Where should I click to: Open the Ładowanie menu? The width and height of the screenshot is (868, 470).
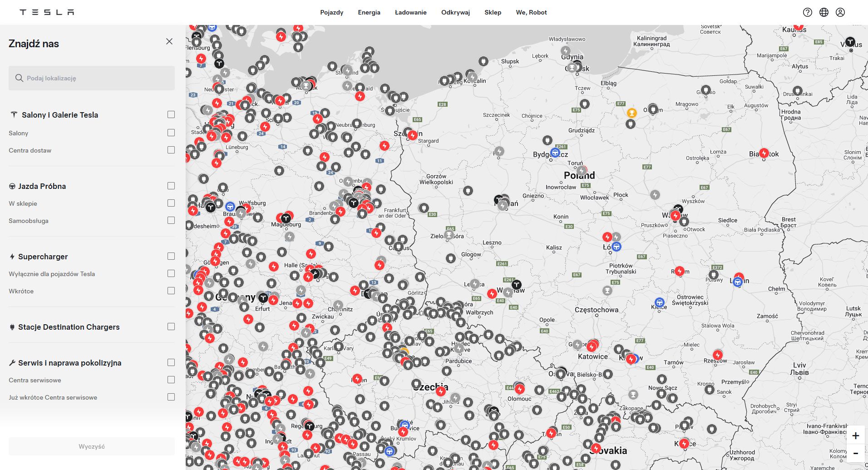click(x=411, y=12)
